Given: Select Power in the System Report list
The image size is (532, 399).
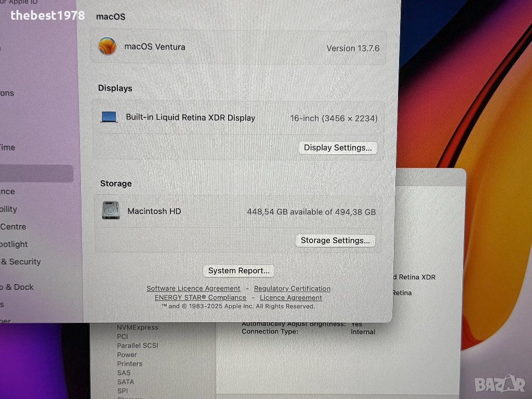Looking at the screenshot, I should tap(127, 355).
